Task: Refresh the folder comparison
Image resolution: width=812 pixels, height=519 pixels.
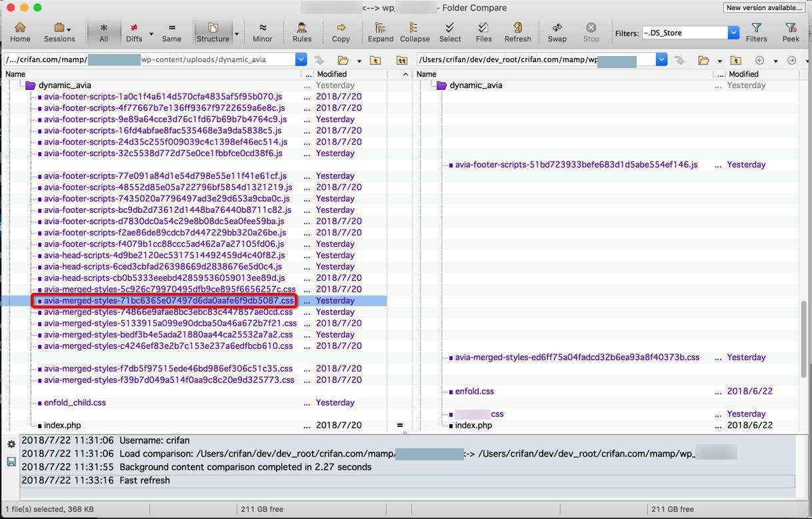Action: (x=517, y=32)
